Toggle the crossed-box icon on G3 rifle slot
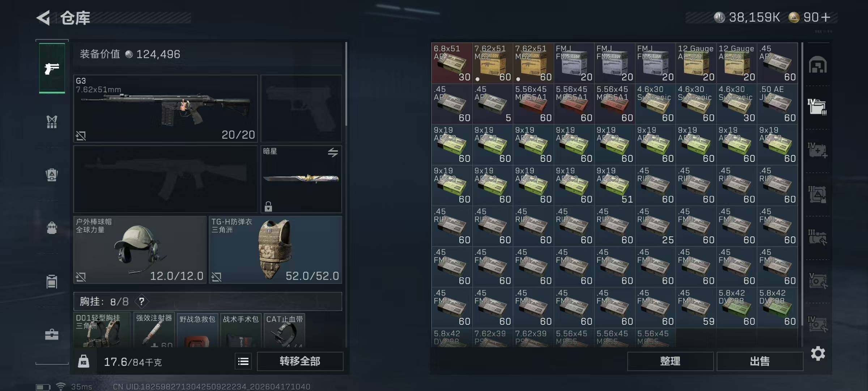Screen dimensions: 868x391 pyautogui.click(x=81, y=136)
